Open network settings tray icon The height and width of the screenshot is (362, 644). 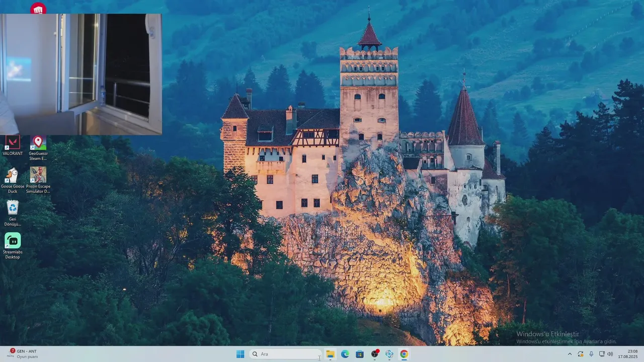click(602, 354)
